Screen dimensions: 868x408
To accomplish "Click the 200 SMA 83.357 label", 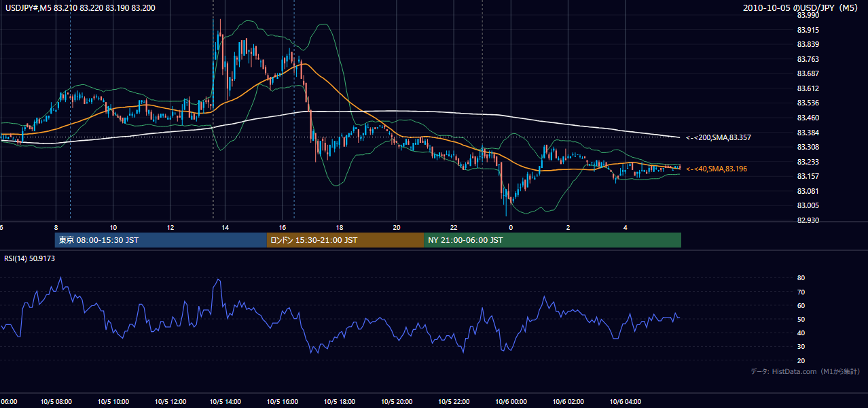I will click(x=718, y=137).
